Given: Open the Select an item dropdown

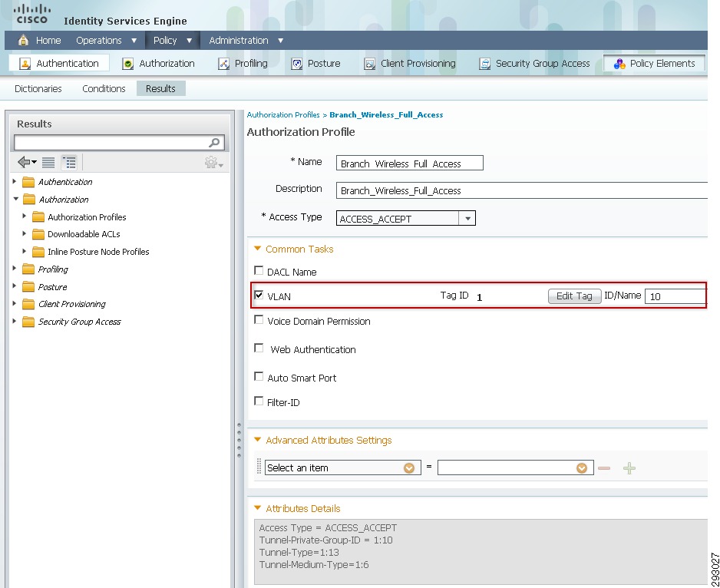Looking at the screenshot, I should tap(408, 468).
